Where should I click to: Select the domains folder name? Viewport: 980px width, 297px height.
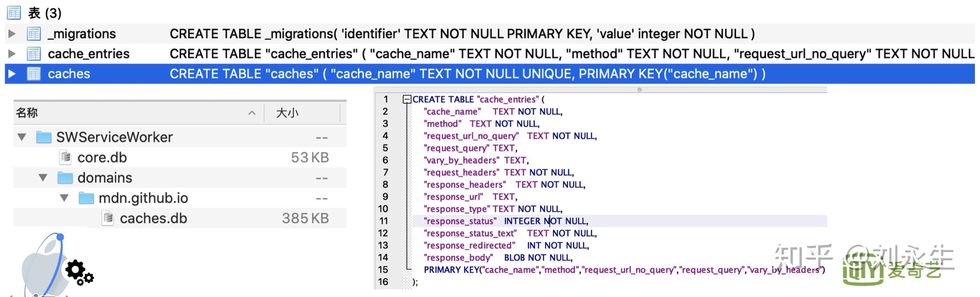(x=105, y=178)
